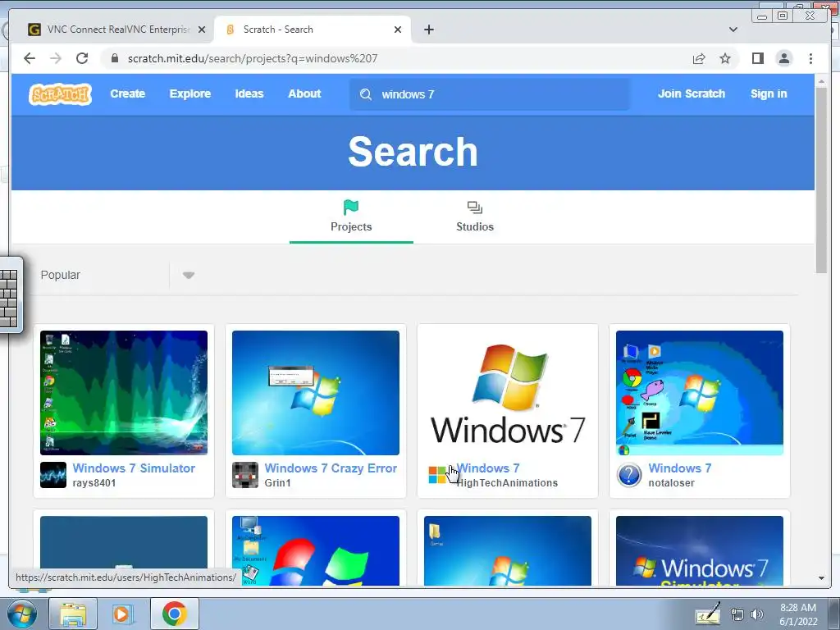The width and height of the screenshot is (840, 630).
Task: Open Windows 7 Simulator project title
Action: pyautogui.click(x=134, y=468)
